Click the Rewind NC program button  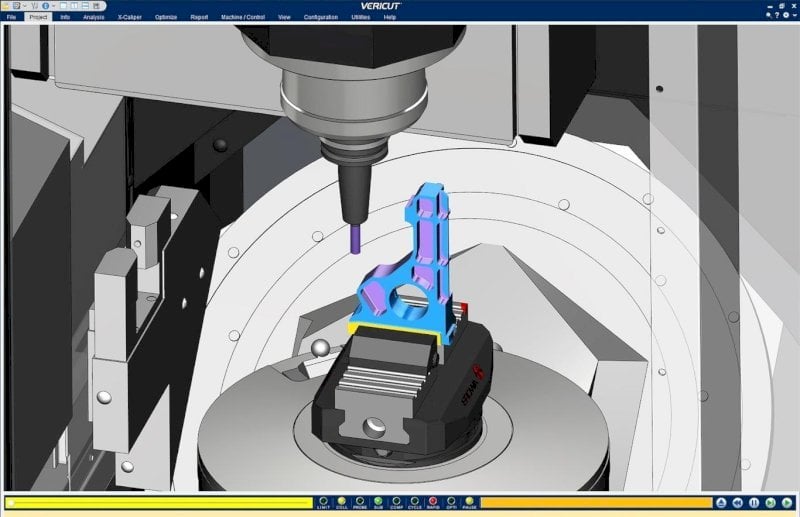pos(737,503)
